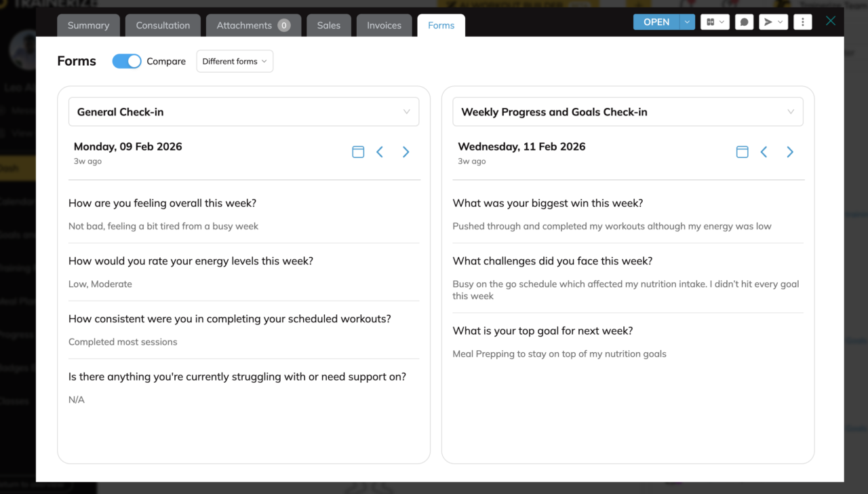Viewport: 868px width, 494px height.
Task: Expand the General Check-in form selector
Action: 243,112
